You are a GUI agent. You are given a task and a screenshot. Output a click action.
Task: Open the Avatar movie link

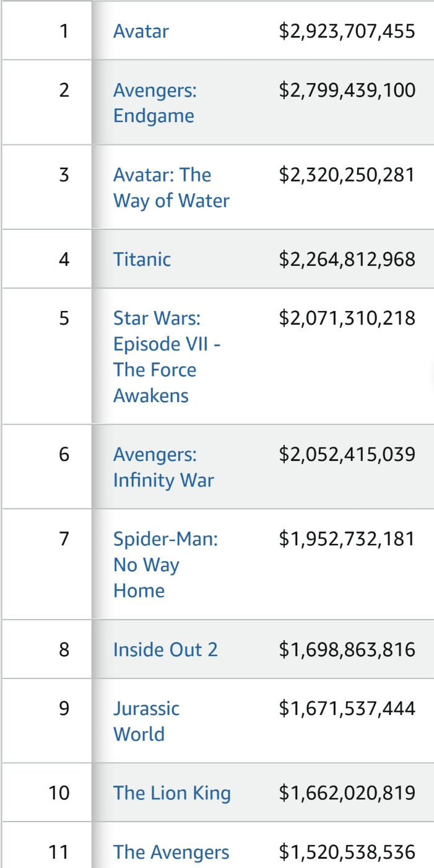tap(141, 31)
